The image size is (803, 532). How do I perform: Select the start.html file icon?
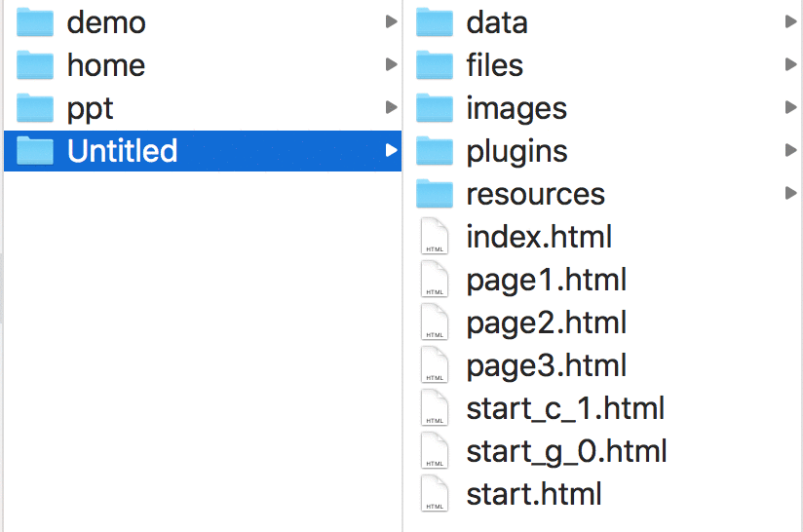435,493
